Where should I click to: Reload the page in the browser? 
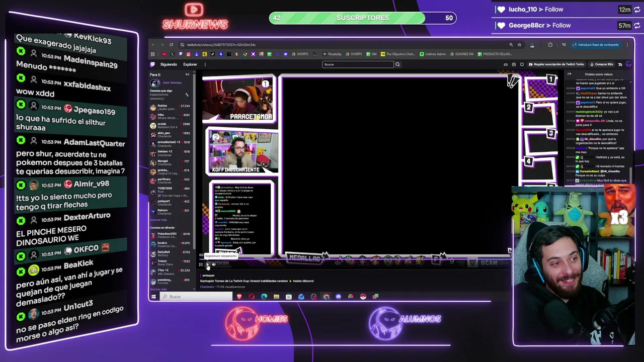pyautogui.click(x=171, y=45)
